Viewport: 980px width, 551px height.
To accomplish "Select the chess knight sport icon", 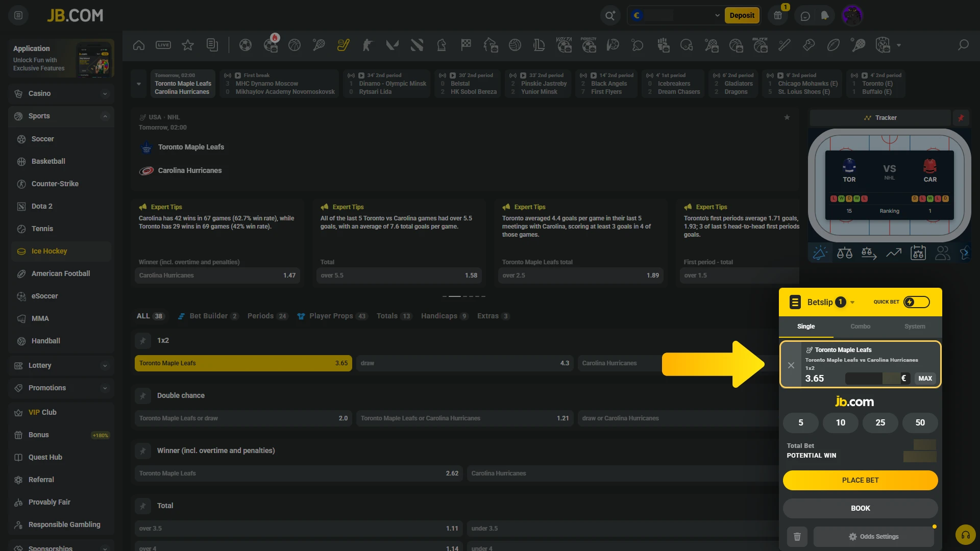I will [442, 45].
